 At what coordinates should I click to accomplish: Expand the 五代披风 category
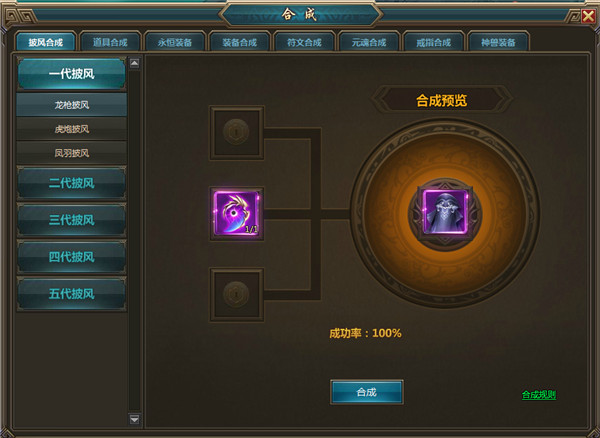click(72, 294)
